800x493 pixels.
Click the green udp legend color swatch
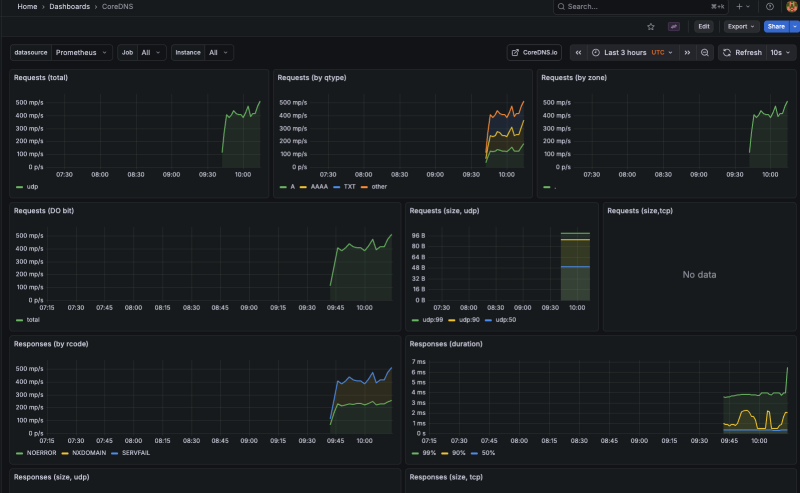(20, 187)
